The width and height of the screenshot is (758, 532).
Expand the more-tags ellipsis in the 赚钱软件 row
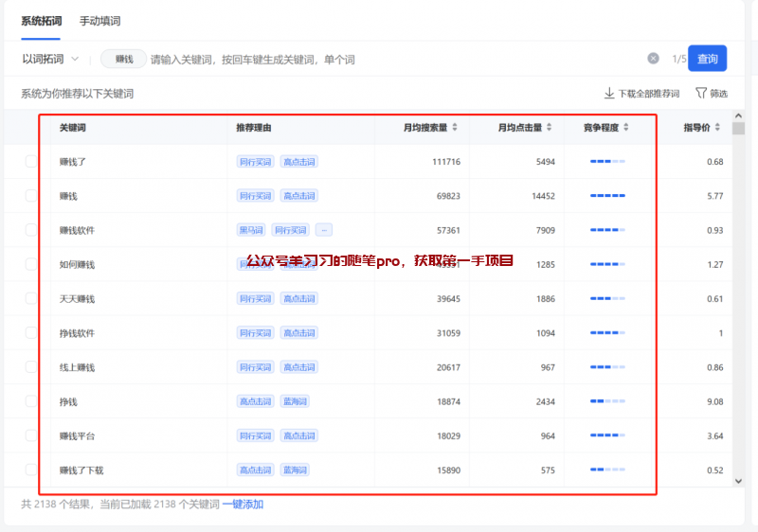click(x=324, y=230)
